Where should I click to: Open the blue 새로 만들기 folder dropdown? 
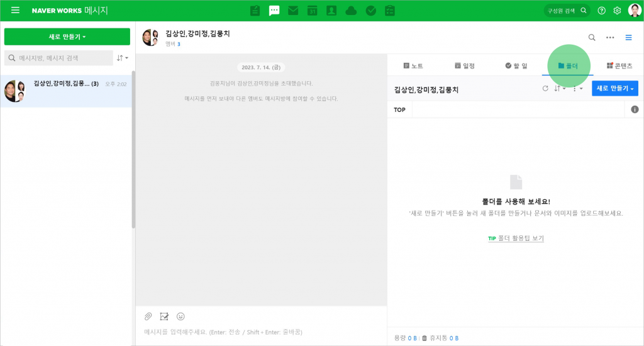tap(615, 88)
